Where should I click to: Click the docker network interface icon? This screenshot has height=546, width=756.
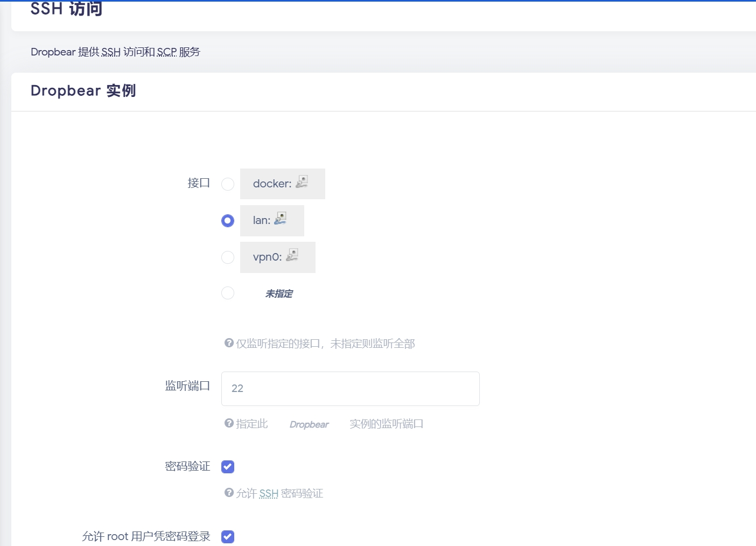click(302, 182)
